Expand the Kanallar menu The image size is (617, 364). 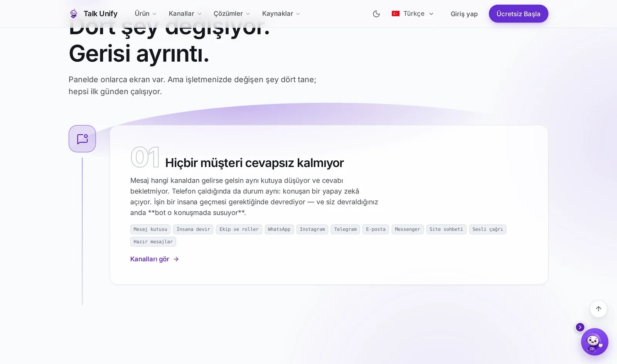185,13
